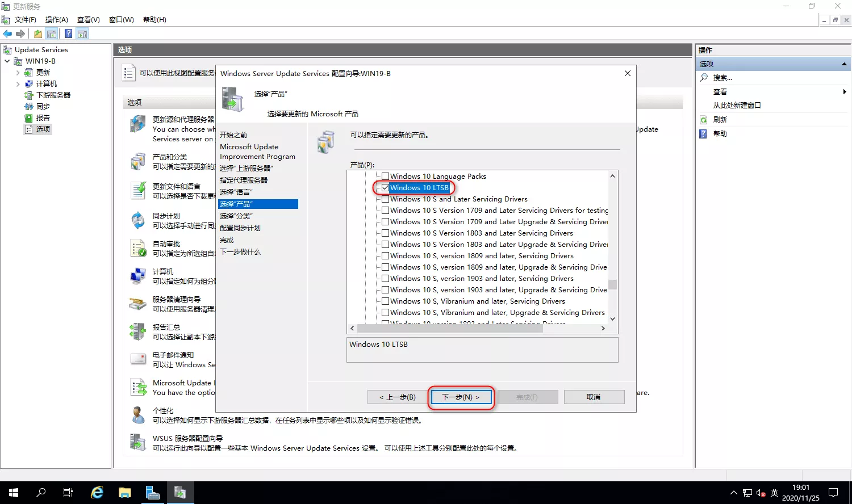Viewport: 852px width, 504px height.
Task: Click the Next (下一步) button
Action: coord(461,397)
